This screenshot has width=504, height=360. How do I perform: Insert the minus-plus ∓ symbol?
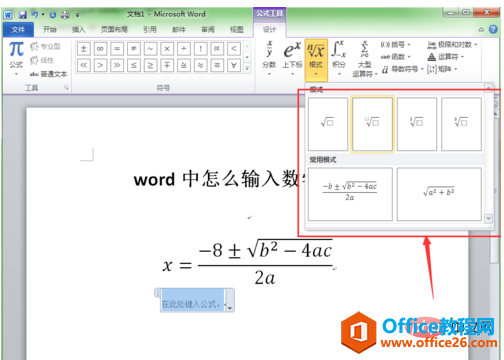tap(167, 65)
